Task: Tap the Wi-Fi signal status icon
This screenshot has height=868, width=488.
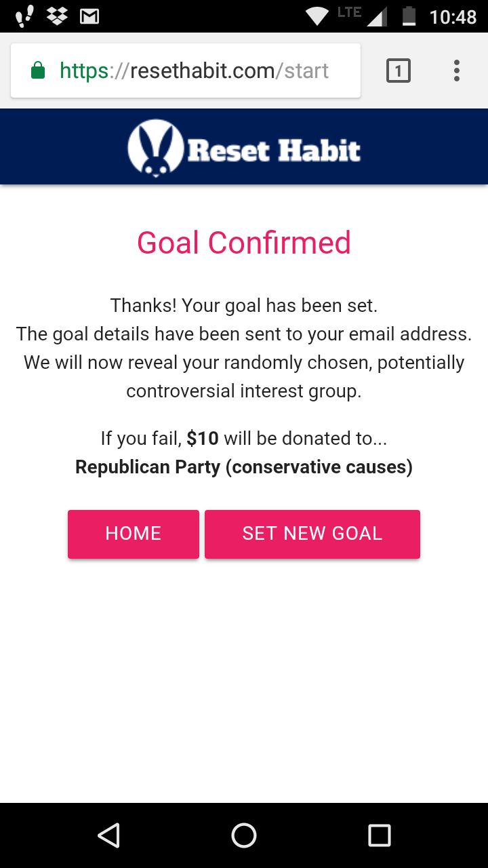Action: click(x=317, y=16)
